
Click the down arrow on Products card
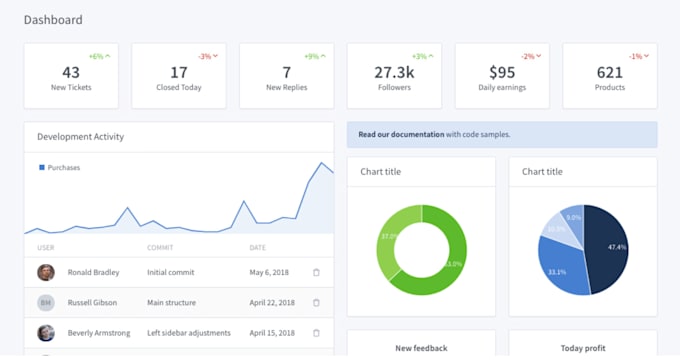tap(646, 56)
